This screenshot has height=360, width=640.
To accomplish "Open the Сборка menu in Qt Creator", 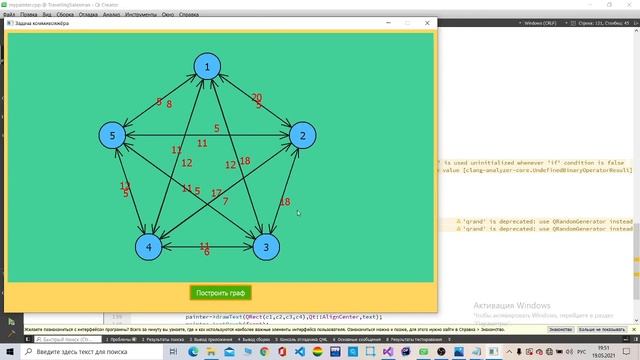I will click(65, 14).
